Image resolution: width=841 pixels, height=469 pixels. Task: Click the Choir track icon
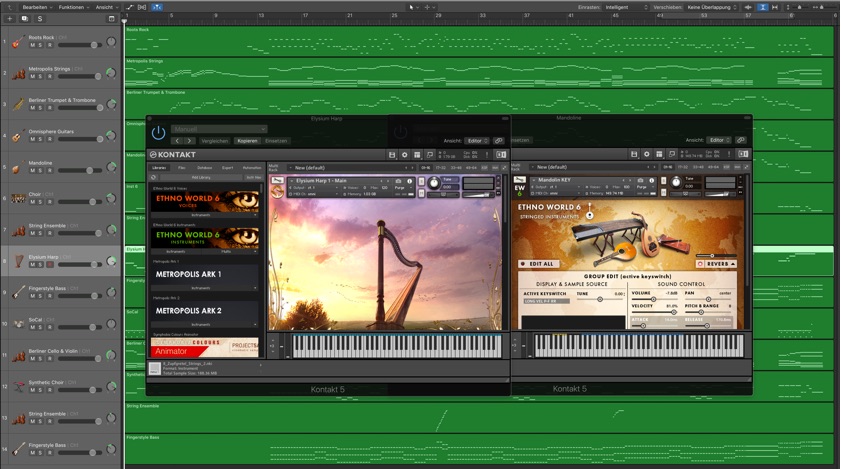pos(18,199)
